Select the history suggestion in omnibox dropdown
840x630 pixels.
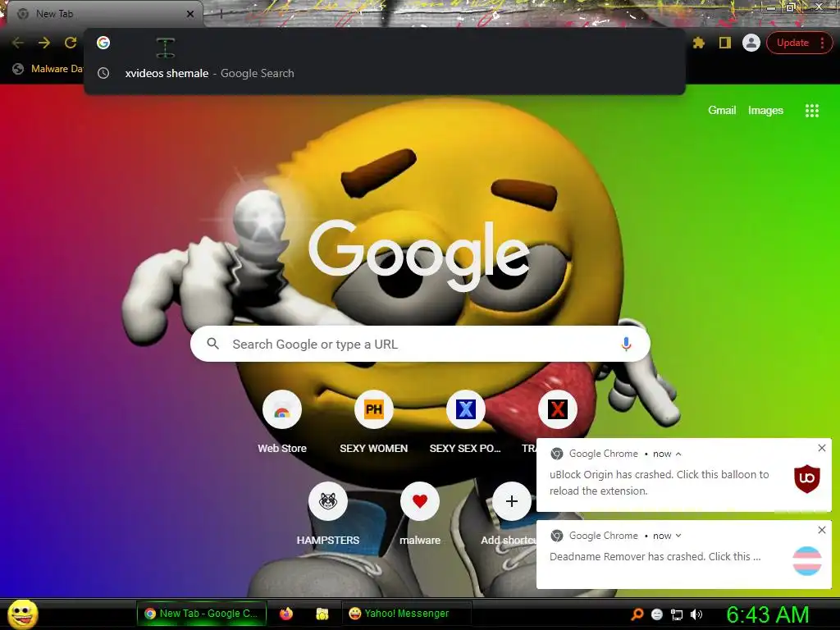tap(385, 73)
